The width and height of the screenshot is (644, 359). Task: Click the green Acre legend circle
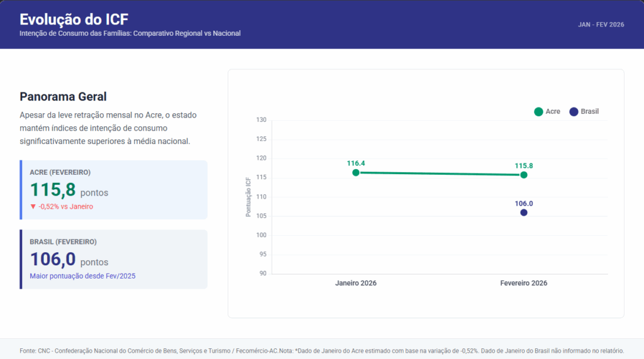(538, 112)
